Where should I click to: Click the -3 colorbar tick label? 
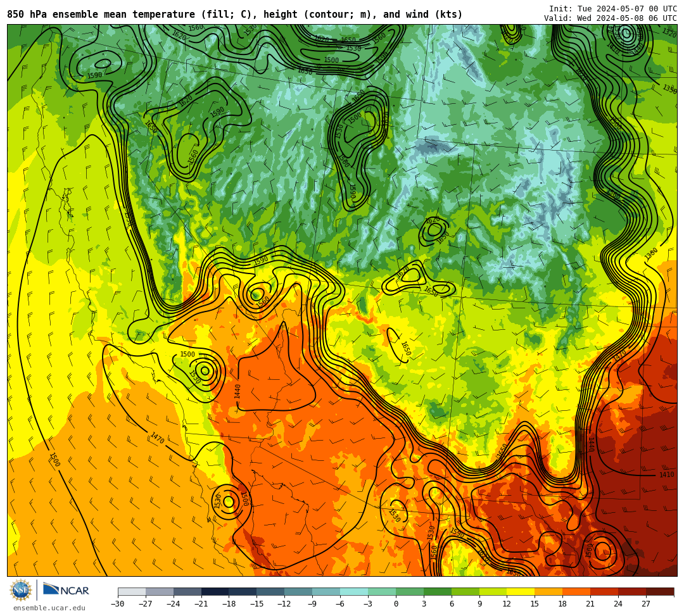[x=368, y=604]
